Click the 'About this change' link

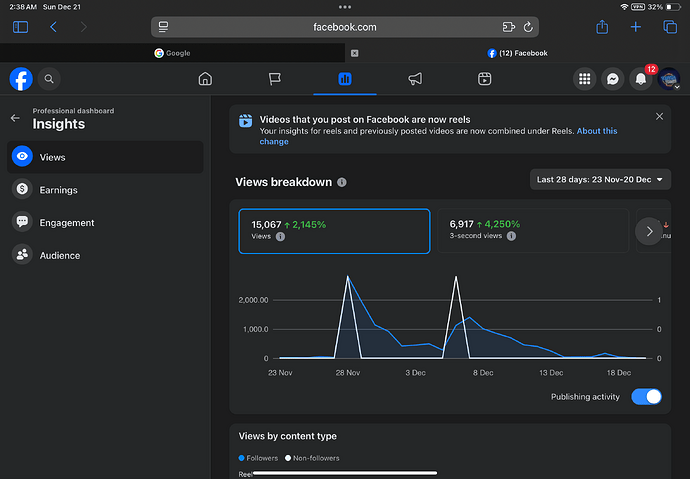(x=596, y=131)
